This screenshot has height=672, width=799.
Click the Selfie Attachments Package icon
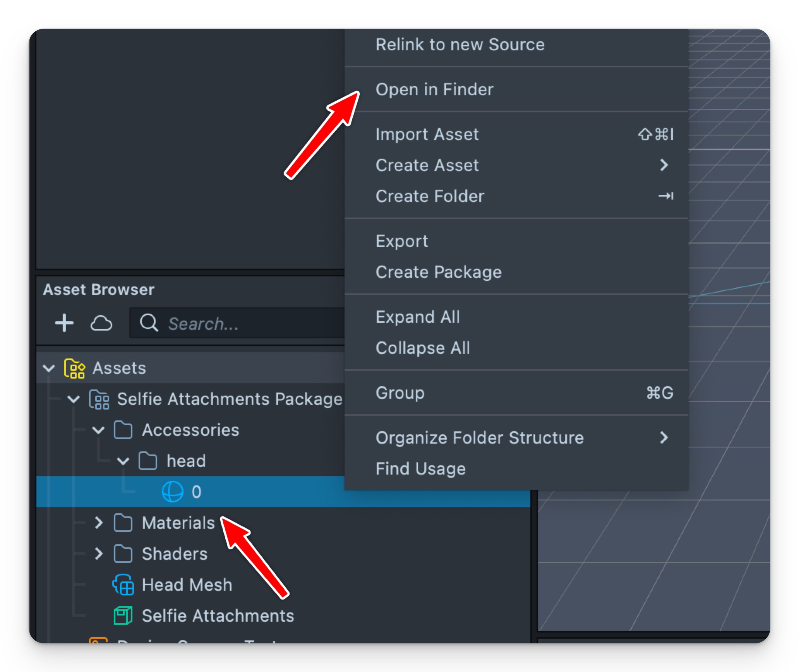99,399
